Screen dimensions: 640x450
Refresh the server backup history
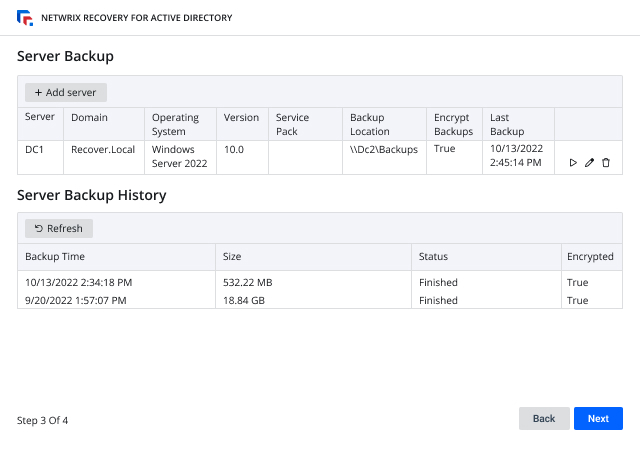coord(59,228)
